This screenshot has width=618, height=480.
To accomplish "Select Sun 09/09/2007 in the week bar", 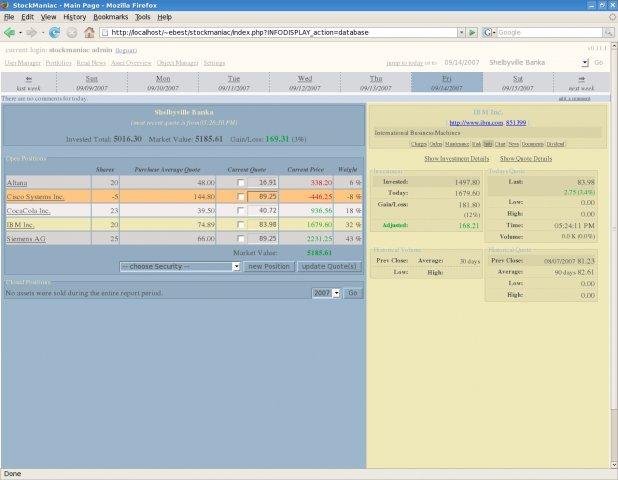I will pos(92,83).
